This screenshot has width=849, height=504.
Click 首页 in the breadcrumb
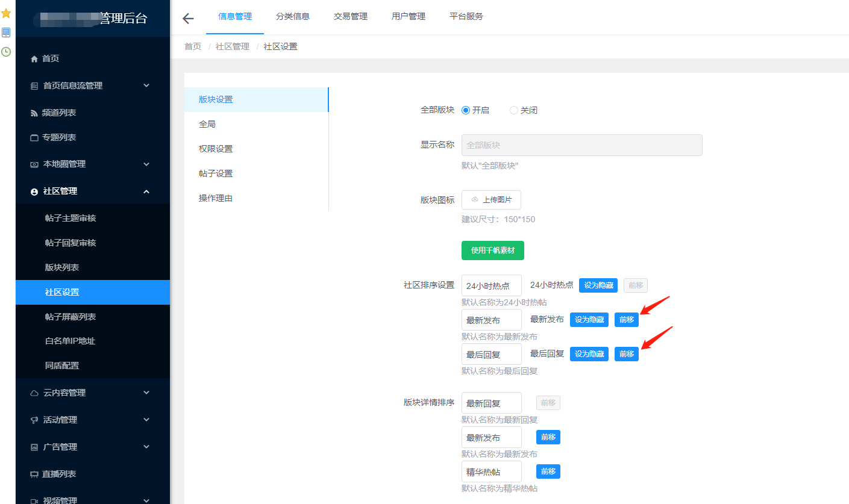(193, 46)
